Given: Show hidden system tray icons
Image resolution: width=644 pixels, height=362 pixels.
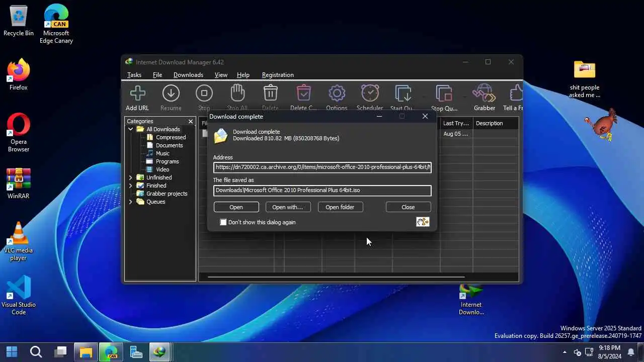Looking at the screenshot, I should coord(565,352).
